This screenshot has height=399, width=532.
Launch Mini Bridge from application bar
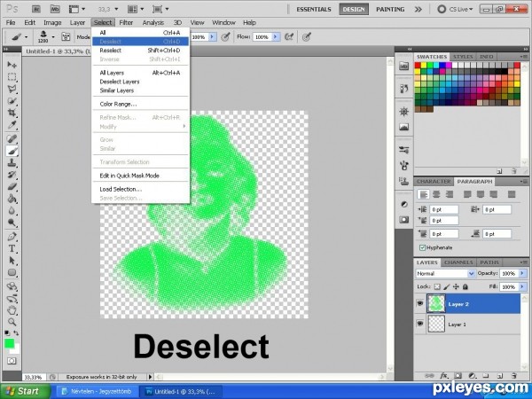pos(55,9)
